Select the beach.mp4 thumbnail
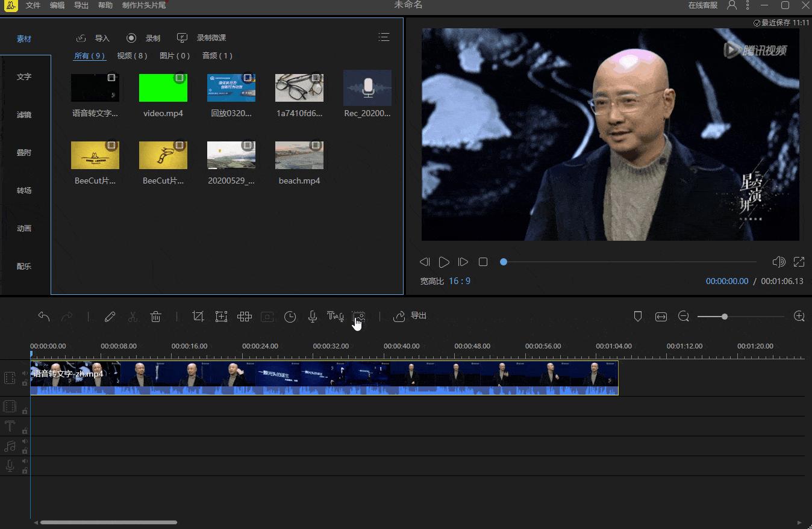 299,155
